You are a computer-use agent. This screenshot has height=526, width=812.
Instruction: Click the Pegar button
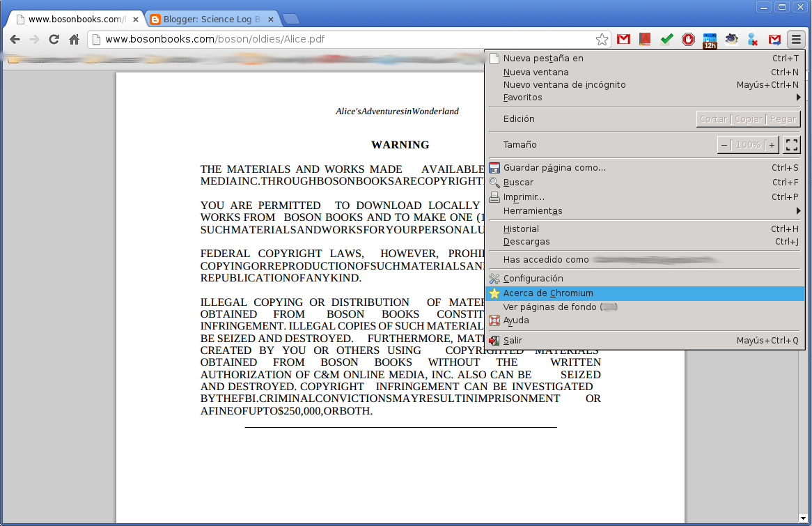tap(783, 119)
